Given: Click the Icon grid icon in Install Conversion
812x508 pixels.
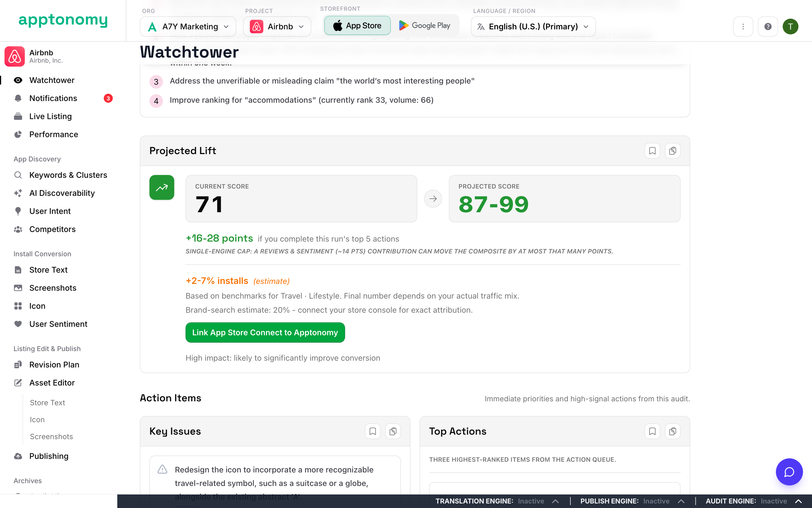Looking at the screenshot, I should tap(18, 306).
